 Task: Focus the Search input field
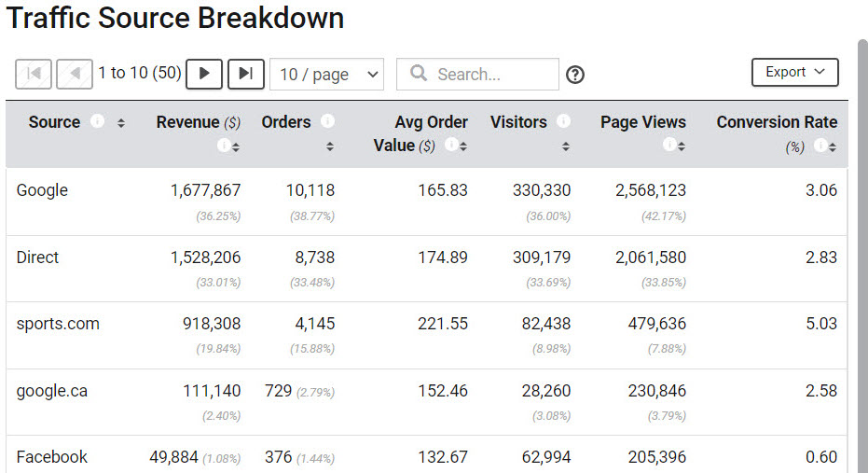(477, 75)
